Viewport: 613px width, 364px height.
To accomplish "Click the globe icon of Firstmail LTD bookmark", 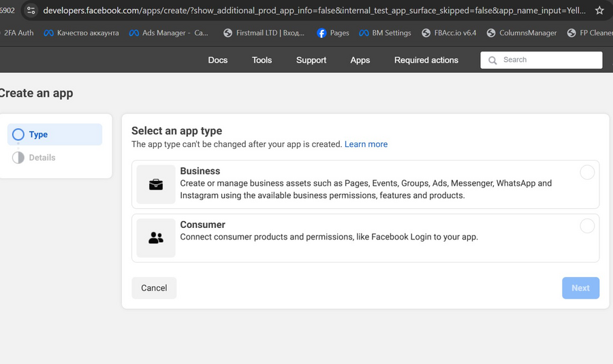I will point(227,33).
